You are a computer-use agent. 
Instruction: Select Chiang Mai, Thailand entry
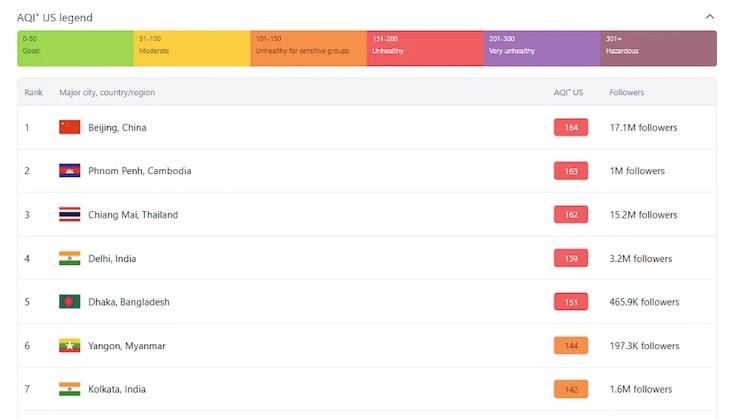tap(131, 215)
